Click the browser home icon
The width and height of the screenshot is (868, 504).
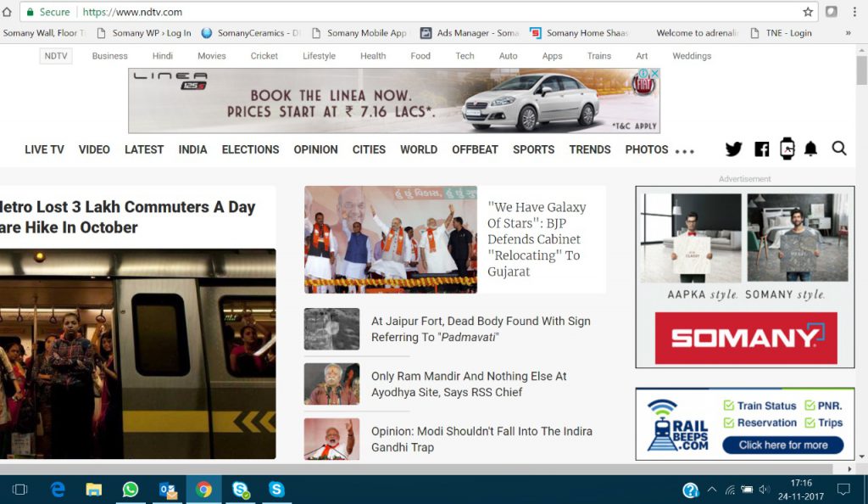tap(7, 12)
